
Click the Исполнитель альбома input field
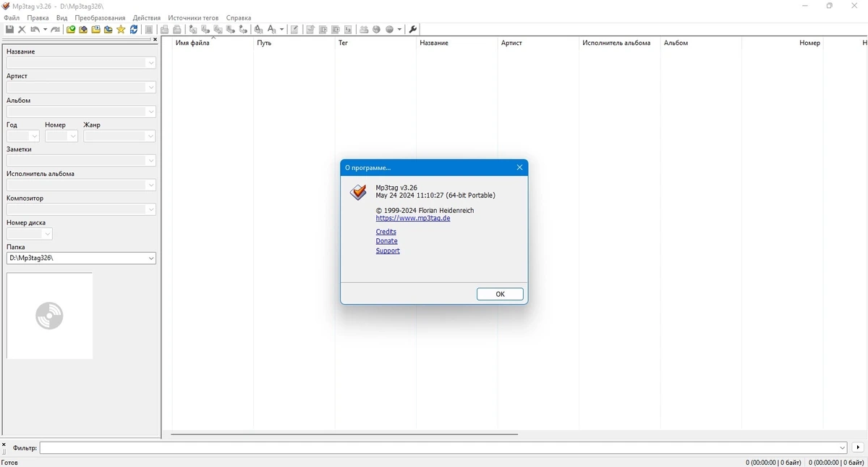81,185
